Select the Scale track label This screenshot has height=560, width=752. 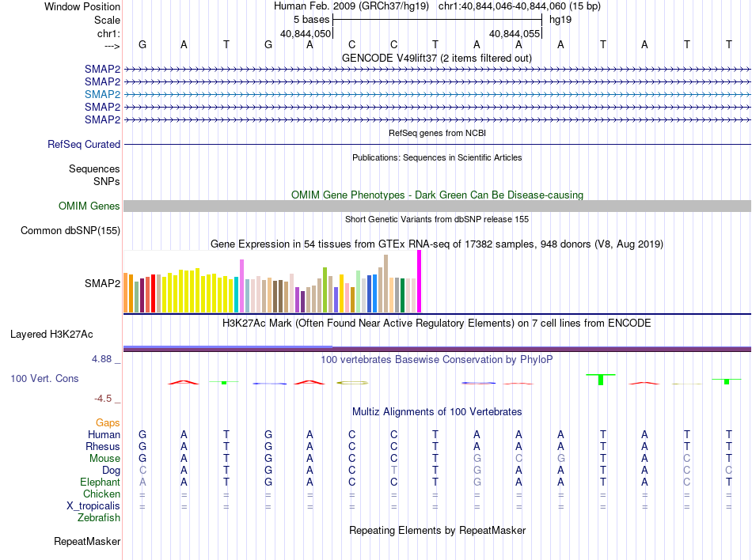107,20
